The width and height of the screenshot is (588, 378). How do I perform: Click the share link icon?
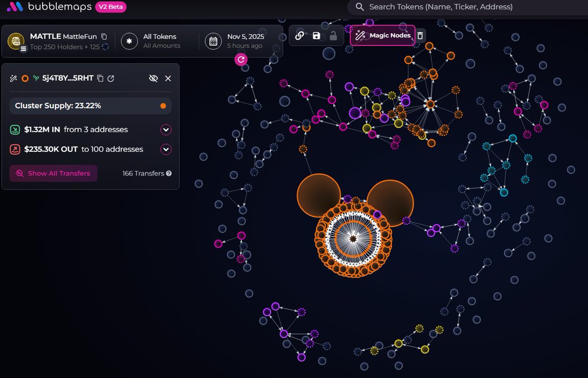300,36
